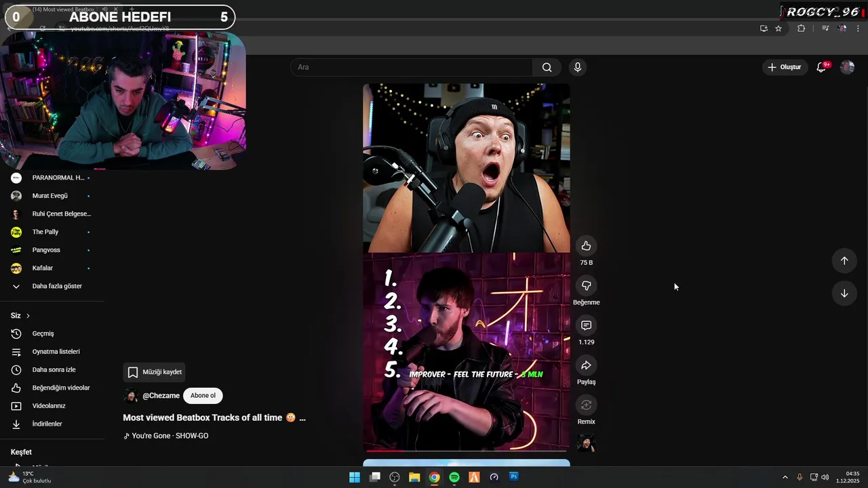The height and width of the screenshot is (488, 868).
Task: Bookmark this page with the star icon
Action: 778,28
